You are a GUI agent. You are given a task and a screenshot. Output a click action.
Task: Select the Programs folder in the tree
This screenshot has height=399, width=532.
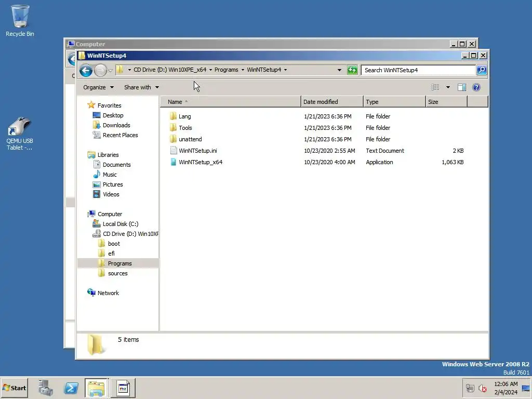coord(120,263)
